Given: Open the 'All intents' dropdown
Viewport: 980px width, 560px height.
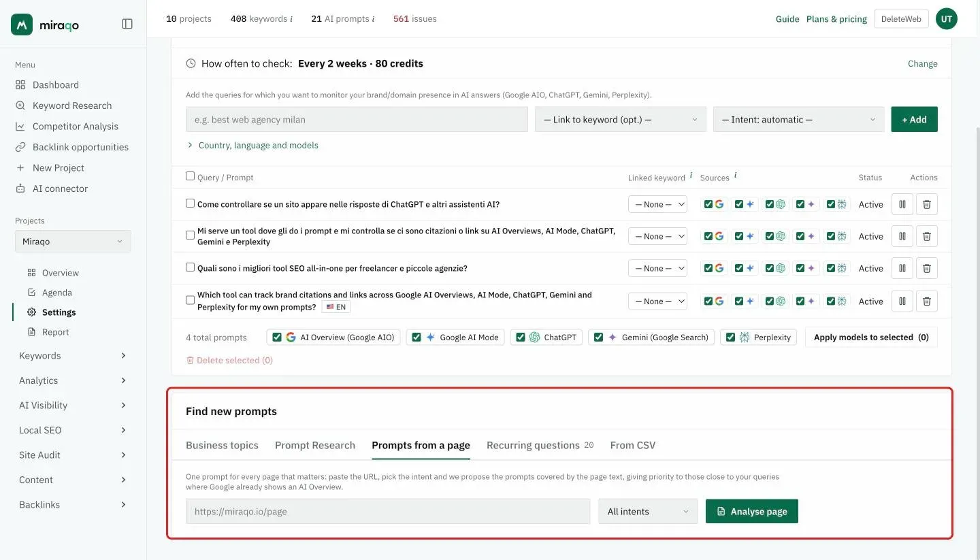Looking at the screenshot, I should pyautogui.click(x=648, y=511).
